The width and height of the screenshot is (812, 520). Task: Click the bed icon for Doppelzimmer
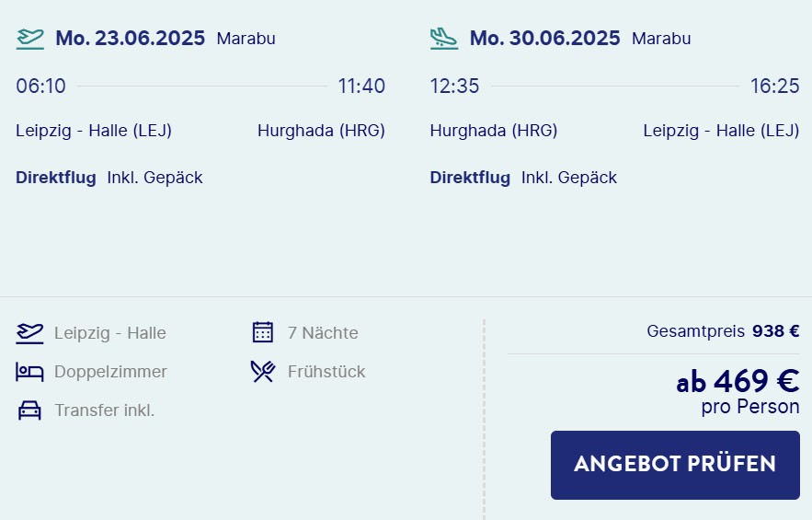click(x=29, y=372)
